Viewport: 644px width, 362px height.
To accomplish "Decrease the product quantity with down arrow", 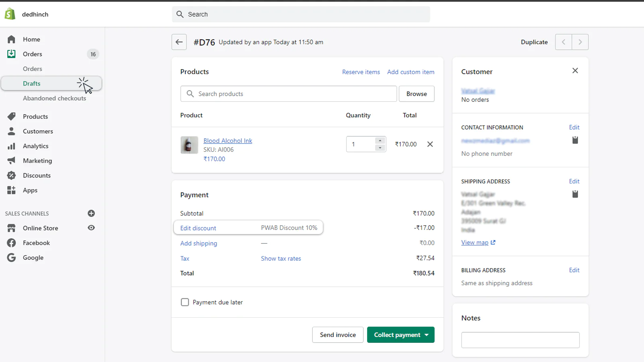I will point(380,148).
